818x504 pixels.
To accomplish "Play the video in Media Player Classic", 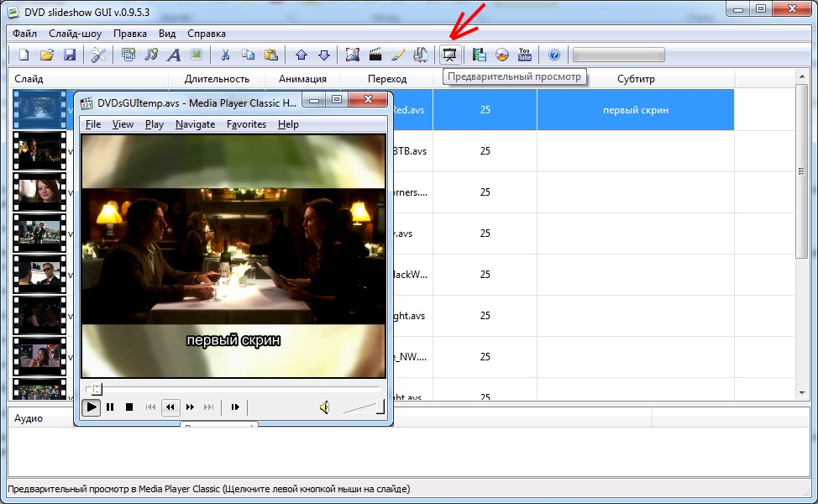I will [92, 407].
